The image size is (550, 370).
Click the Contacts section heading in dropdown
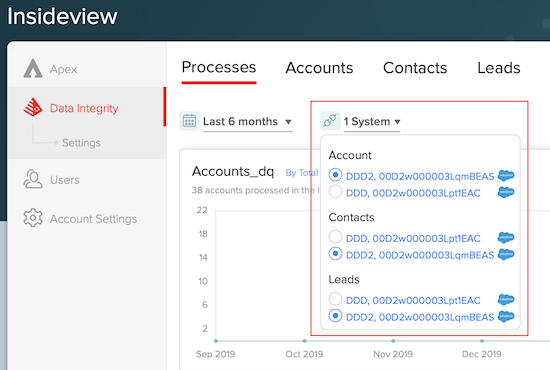pos(351,217)
